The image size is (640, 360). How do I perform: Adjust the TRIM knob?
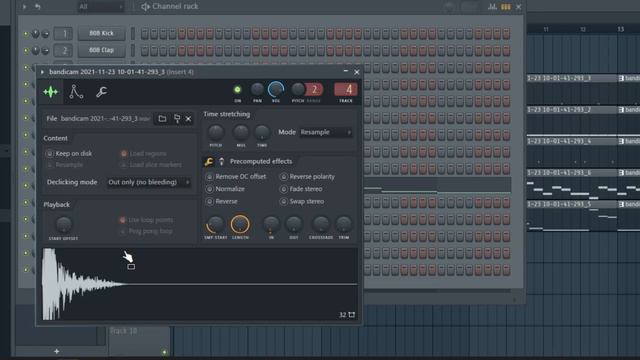[344, 224]
